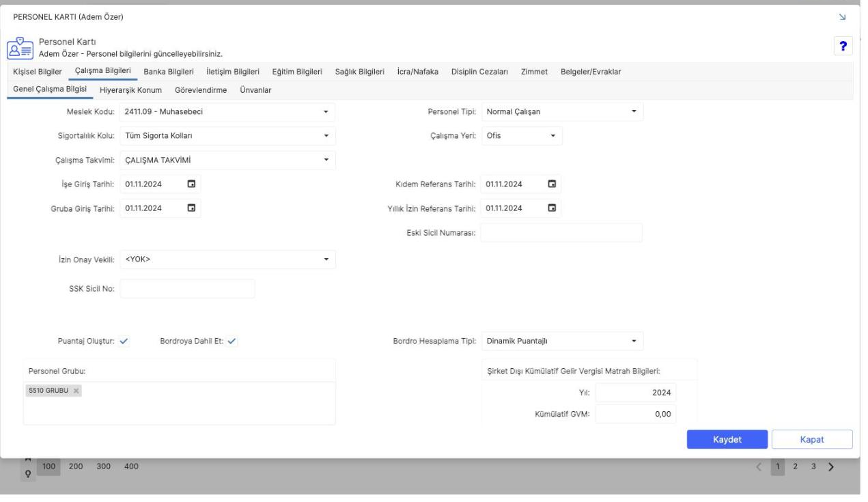
Task: Open calendar picker for İşe Giriş Tarihi
Action: 191,184
